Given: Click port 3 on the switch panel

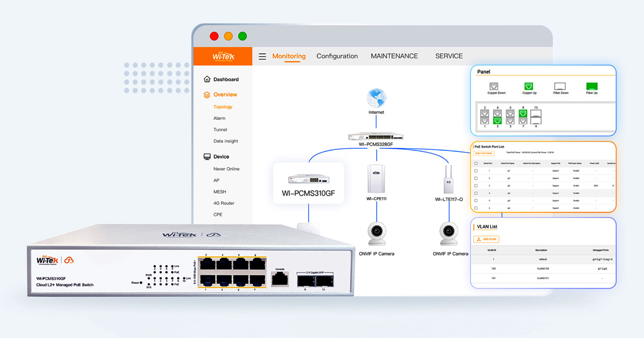Looking at the screenshot, I should point(498,121).
